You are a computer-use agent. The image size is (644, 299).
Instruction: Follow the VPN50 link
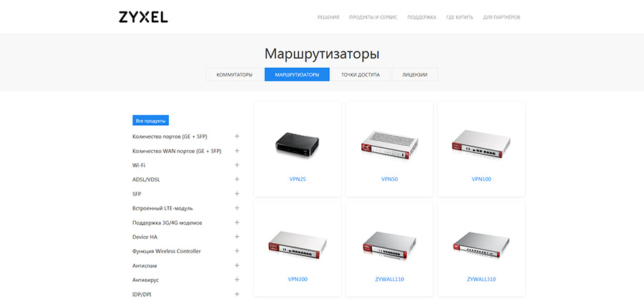[389, 179]
